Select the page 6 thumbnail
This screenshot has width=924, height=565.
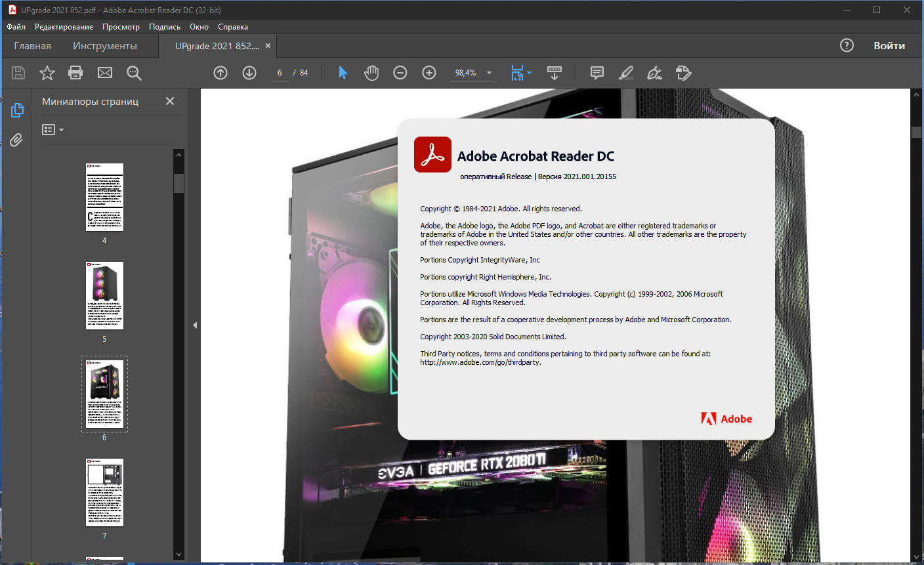click(104, 394)
